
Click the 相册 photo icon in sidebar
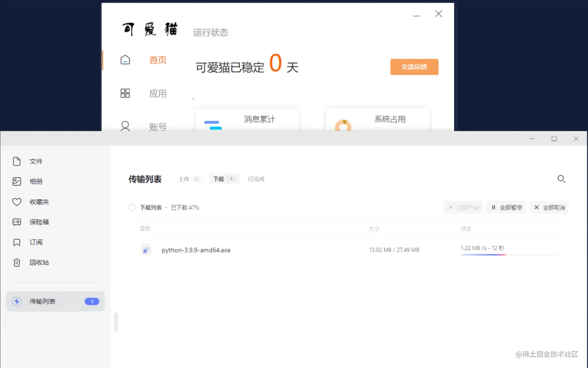[x=17, y=181]
